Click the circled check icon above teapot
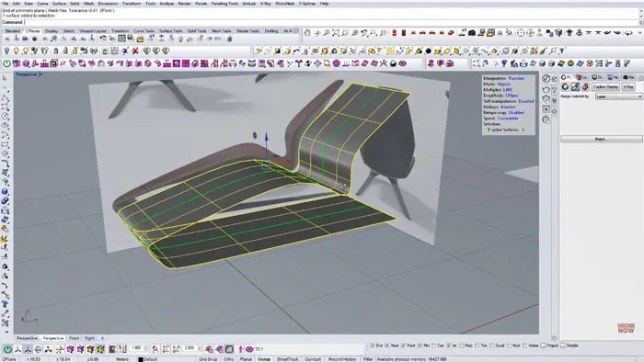The height and width of the screenshot is (362, 644). (x=546, y=78)
